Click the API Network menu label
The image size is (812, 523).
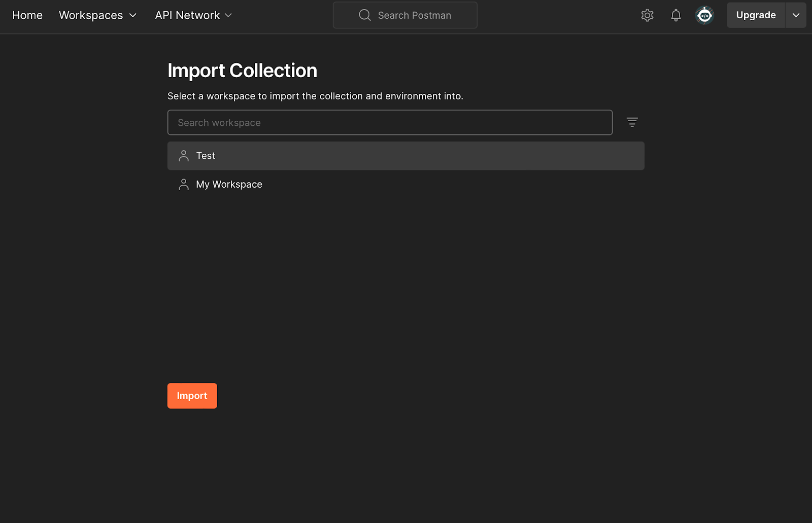pos(187,15)
